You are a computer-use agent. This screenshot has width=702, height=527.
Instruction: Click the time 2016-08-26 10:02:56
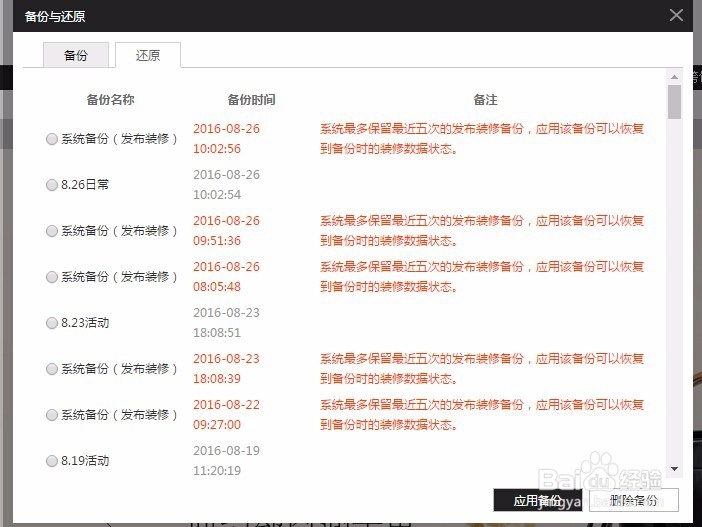(x=227, y=138)
